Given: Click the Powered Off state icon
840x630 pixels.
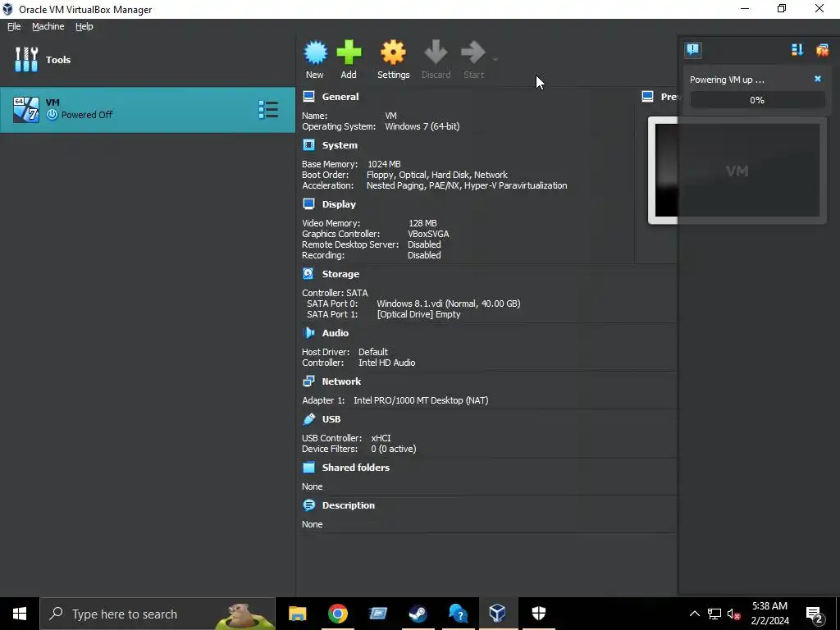Looking at the screenshot, I should point(52,115).
